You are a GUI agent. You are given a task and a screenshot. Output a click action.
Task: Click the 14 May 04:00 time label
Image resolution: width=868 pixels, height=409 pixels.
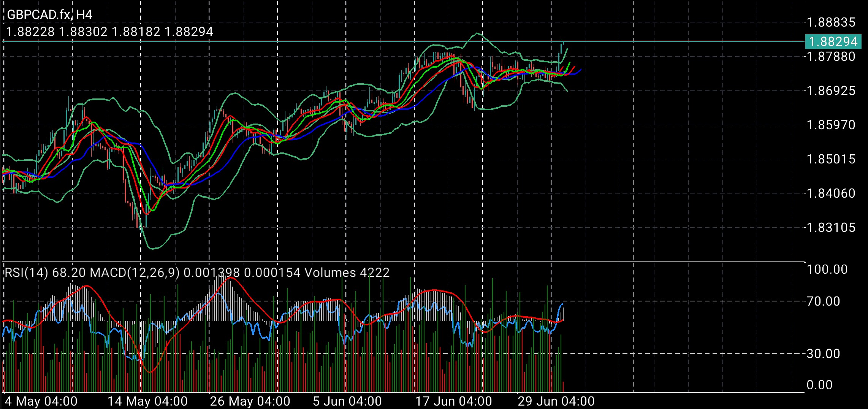[x=147, y=401]
